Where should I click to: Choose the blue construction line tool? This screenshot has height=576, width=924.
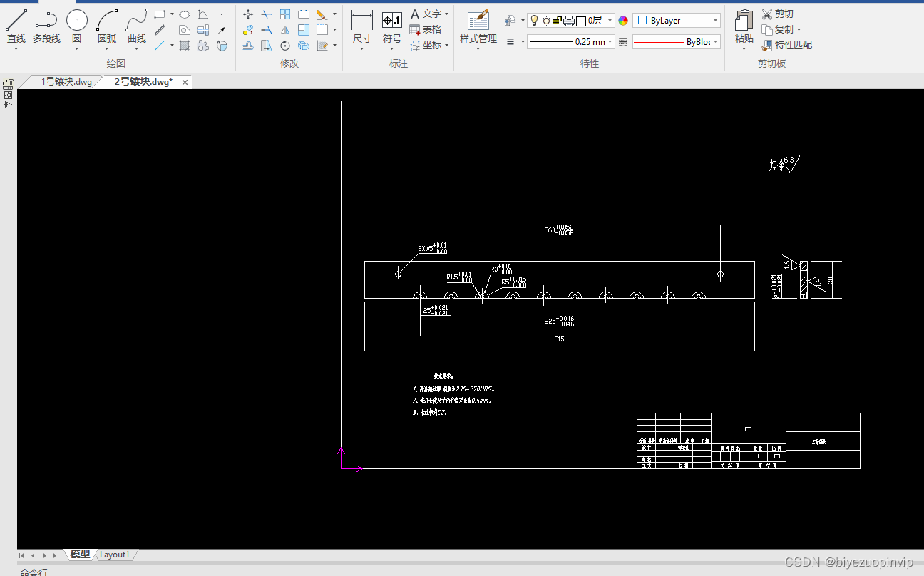point(160,46)
